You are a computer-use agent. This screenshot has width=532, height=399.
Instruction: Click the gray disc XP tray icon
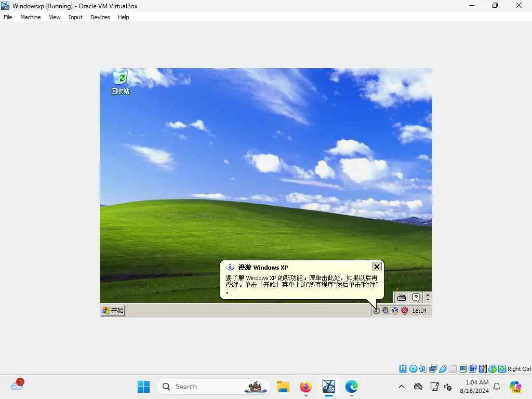coord(385,311)
